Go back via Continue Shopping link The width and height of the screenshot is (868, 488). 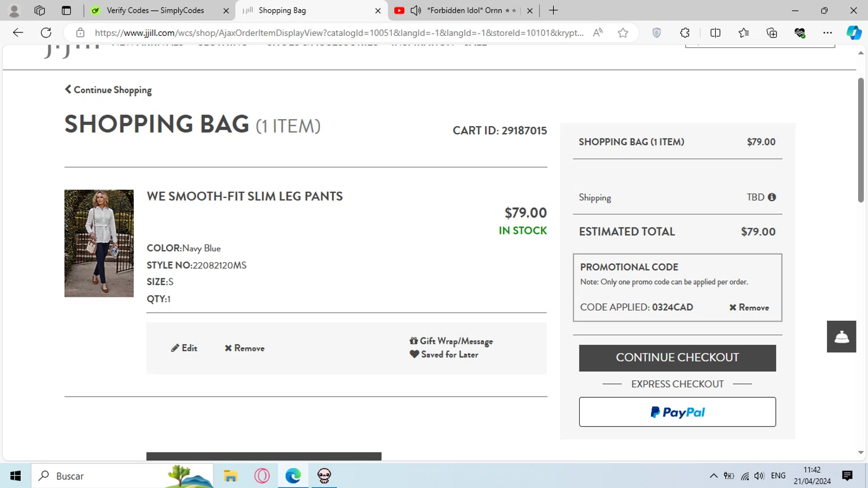click(x=108, y=90)
